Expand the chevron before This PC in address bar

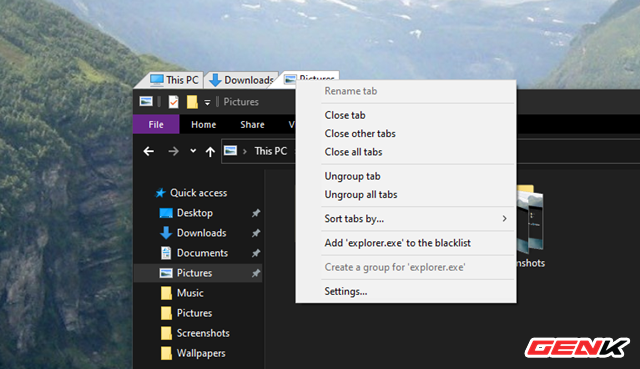click(245, 151)
